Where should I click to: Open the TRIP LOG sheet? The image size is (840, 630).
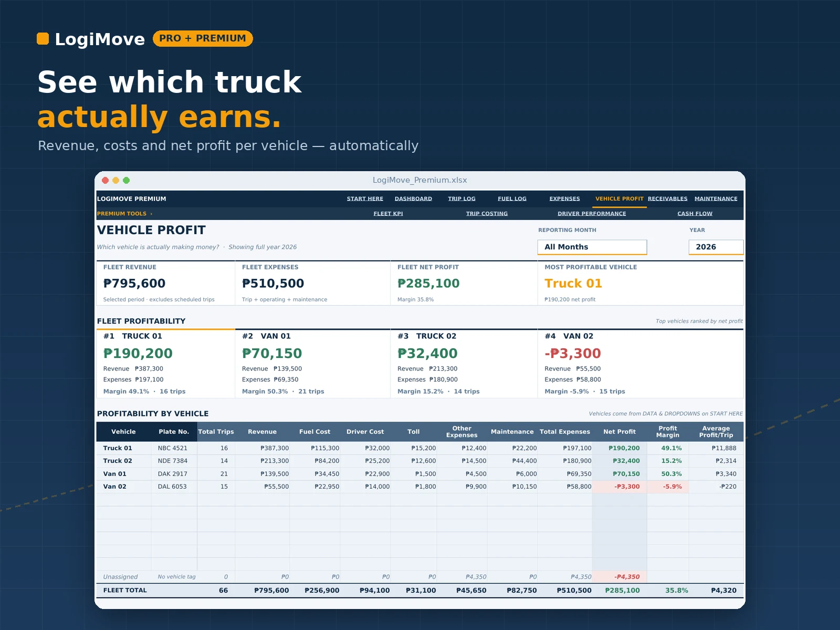click(461, 199)
